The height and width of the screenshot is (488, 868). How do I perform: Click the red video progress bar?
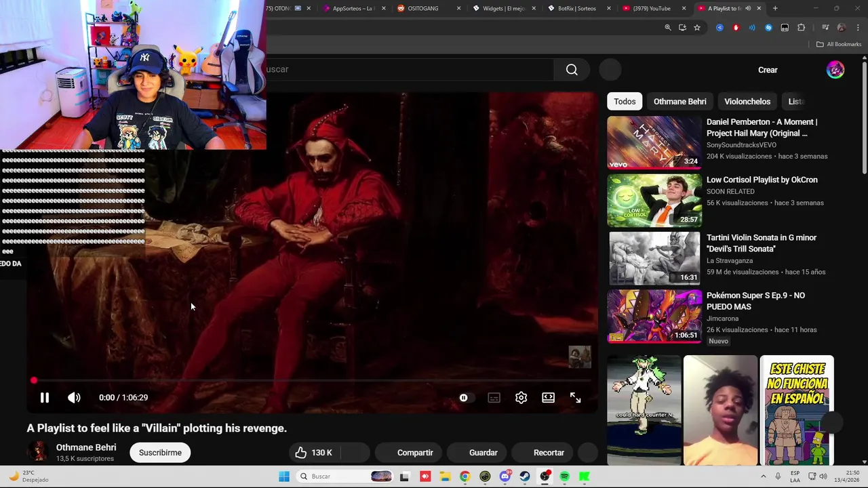[x=312, y=380]
